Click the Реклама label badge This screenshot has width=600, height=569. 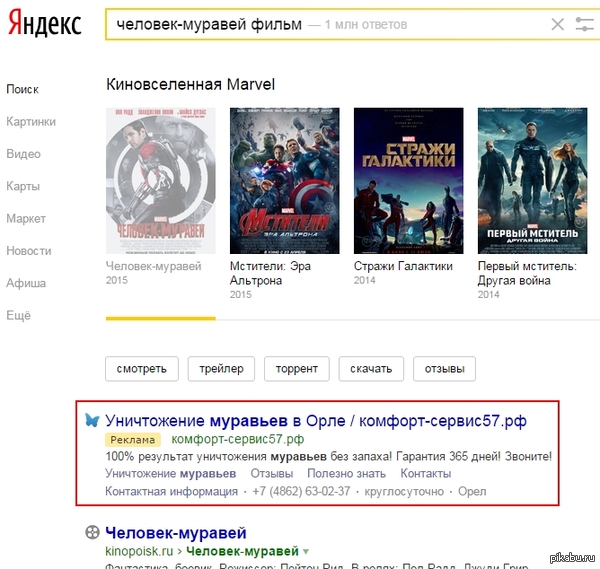(x=133, y=440)
